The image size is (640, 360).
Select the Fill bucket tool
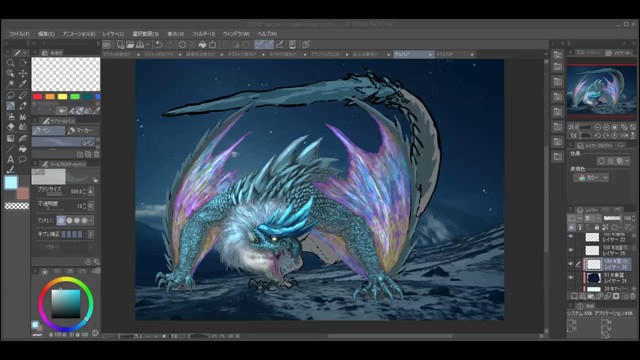(x=23, y=149)
